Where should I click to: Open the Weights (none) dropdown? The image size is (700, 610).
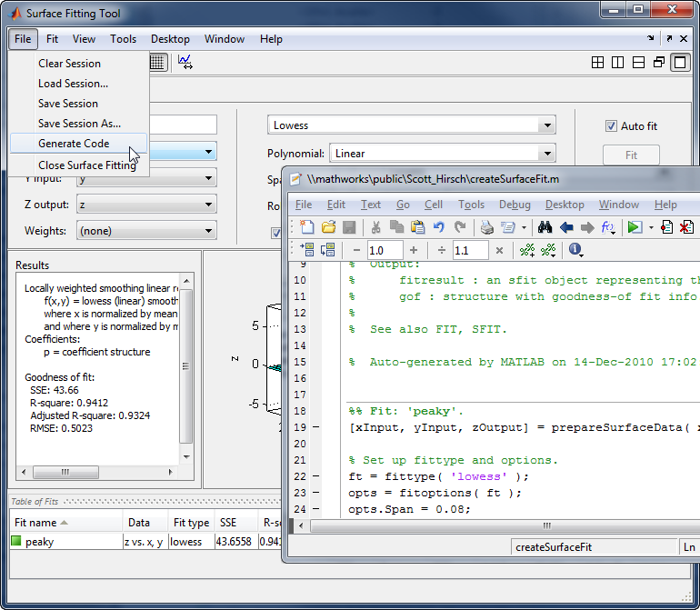209,231
